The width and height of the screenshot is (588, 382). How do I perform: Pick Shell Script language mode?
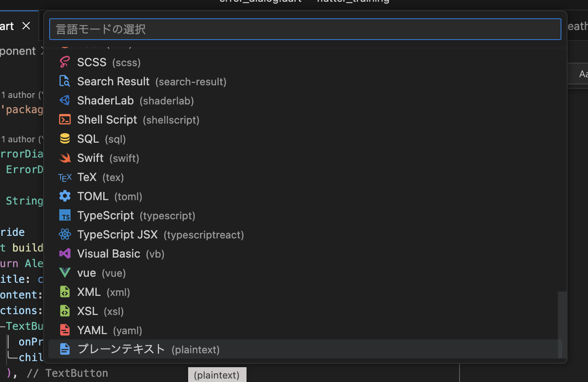[305, 120]
